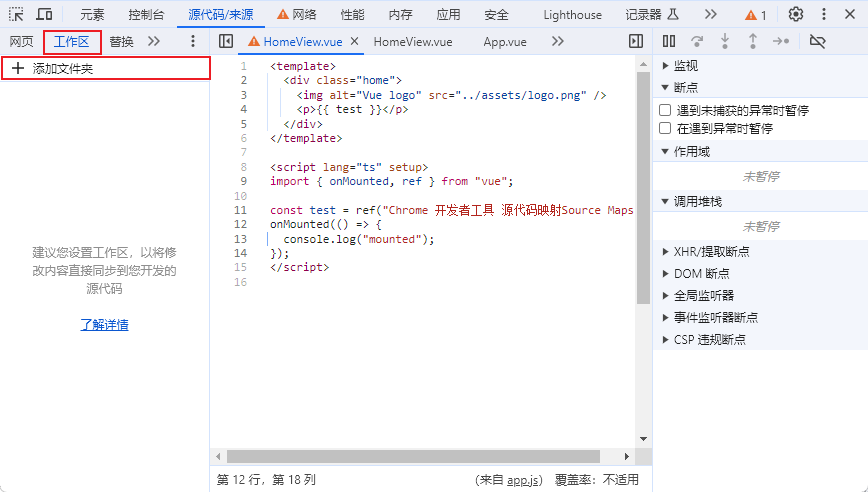Click the step icon in the debugger toolbar

pyautogui.click(x=781, y=41)
